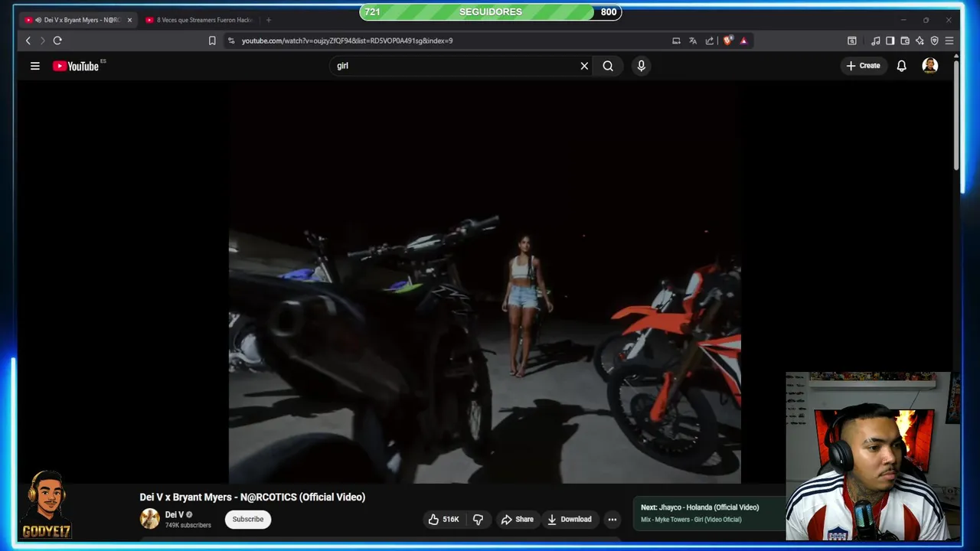Open the Create menu

(863, 66)
